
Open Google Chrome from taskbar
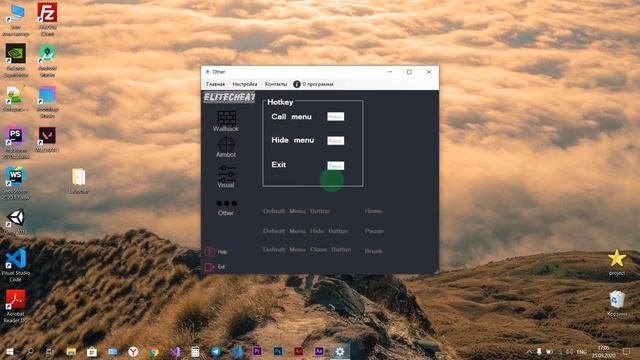154,351
